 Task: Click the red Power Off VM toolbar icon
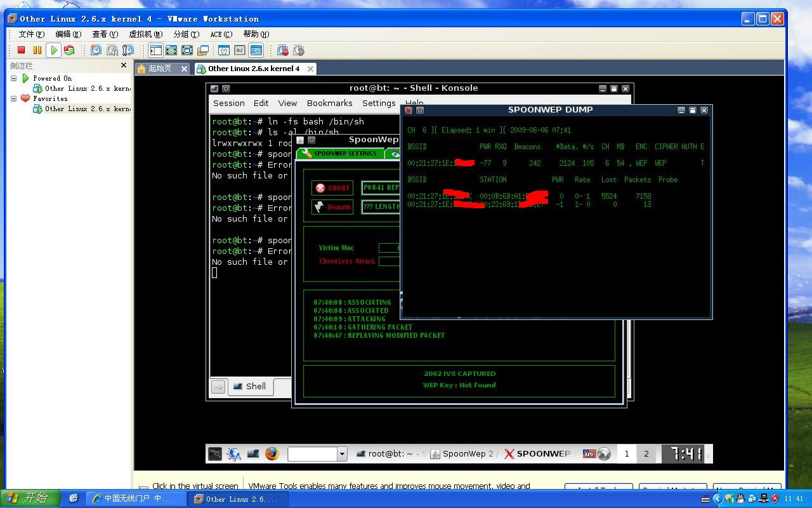tap(21, 50)
